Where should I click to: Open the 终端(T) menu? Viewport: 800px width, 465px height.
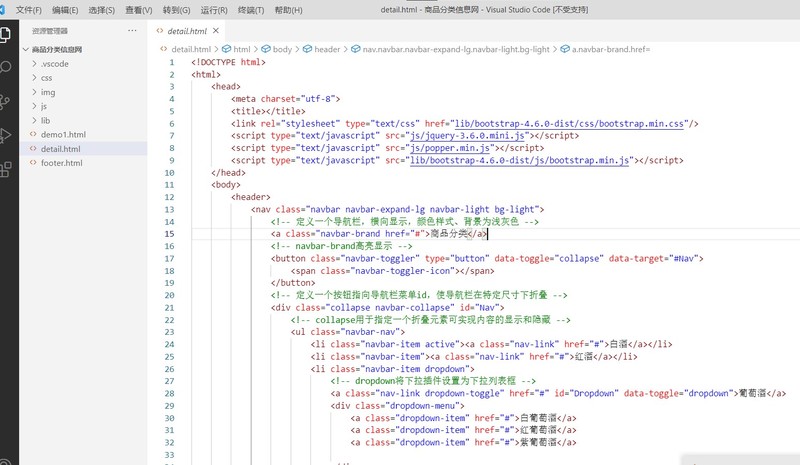(x=251, y=10)
